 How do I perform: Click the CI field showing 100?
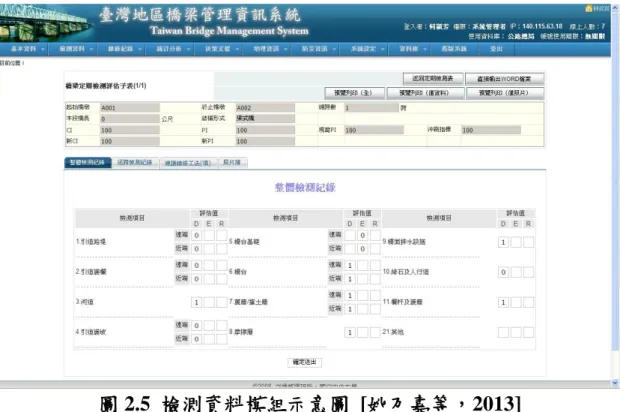click(130, 130)
